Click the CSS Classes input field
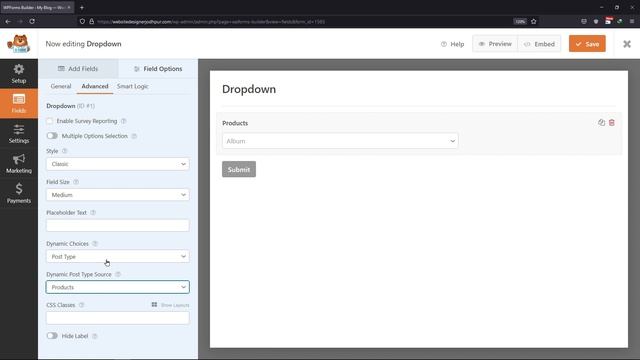Image resolution: width=640 pixels, height=360 pixels. pos(118,318)
